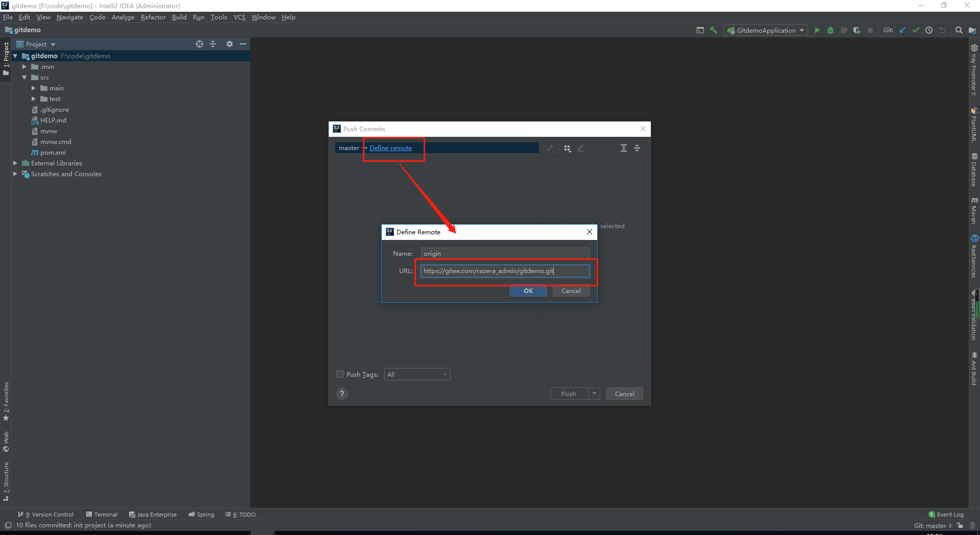Viewport: 980px width, 535px height.
Task: Open Search Everywhere magnifier icon
Action: point(959,30)
